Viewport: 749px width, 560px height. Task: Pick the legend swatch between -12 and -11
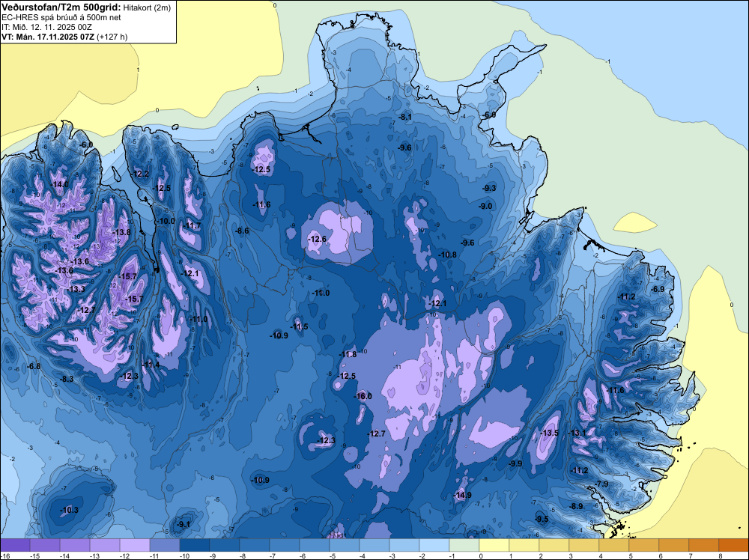click(x=135, y=545)
